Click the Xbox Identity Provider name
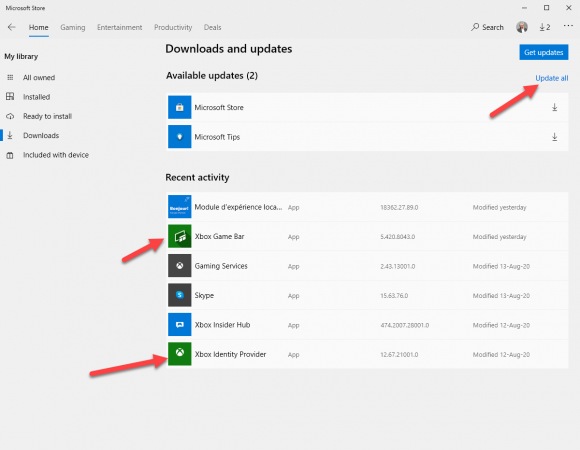The image size is (580, 450). [230, 354]
